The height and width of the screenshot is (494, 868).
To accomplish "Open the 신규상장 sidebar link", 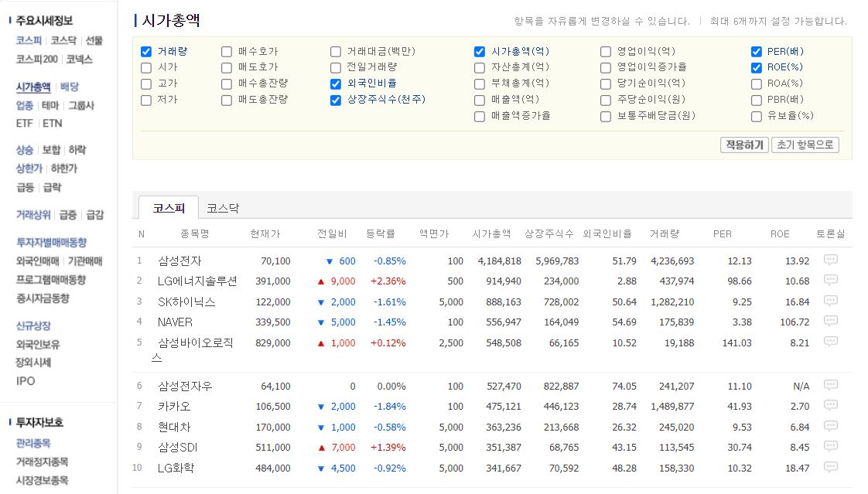I will click(33, 325).
